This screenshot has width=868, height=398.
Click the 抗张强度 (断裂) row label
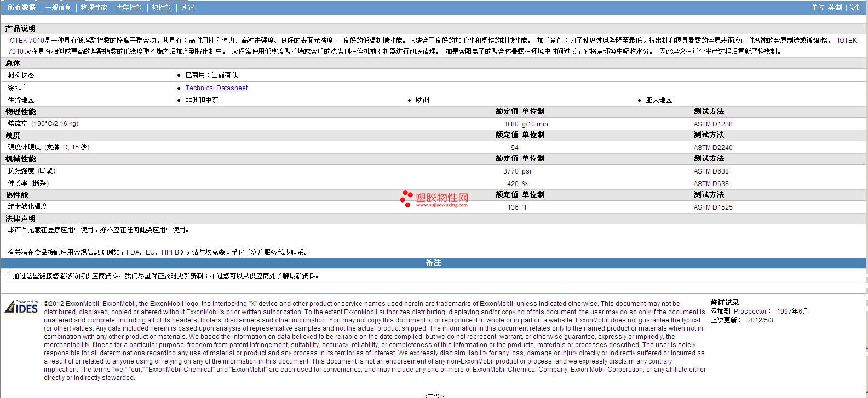click(32, 171)
